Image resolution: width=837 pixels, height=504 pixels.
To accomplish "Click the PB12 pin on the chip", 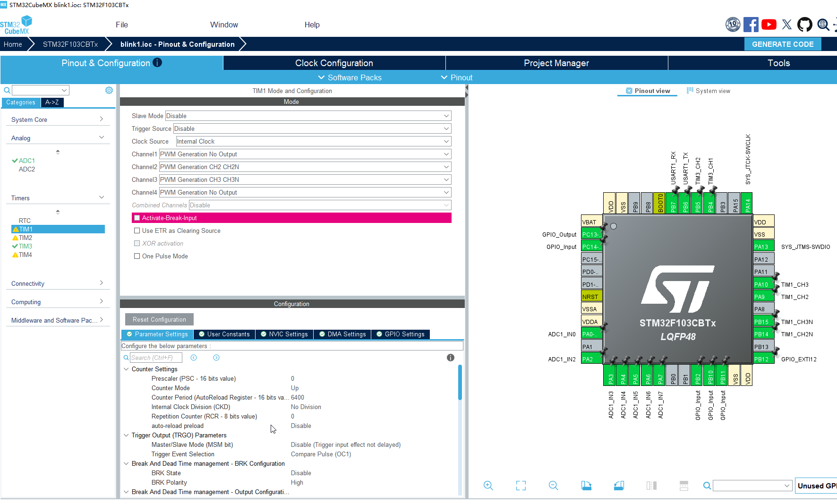I will tap(763, 359).
